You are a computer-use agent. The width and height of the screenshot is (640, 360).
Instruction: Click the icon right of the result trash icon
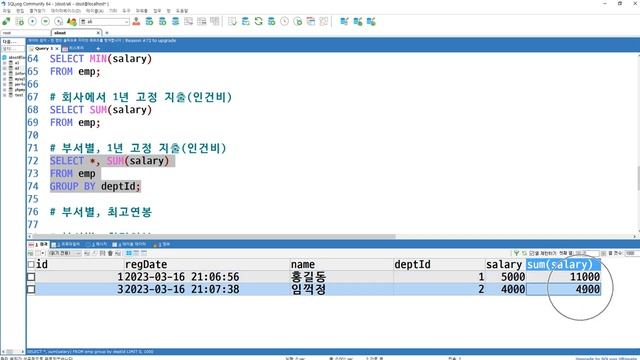click(x=118, y=253)
